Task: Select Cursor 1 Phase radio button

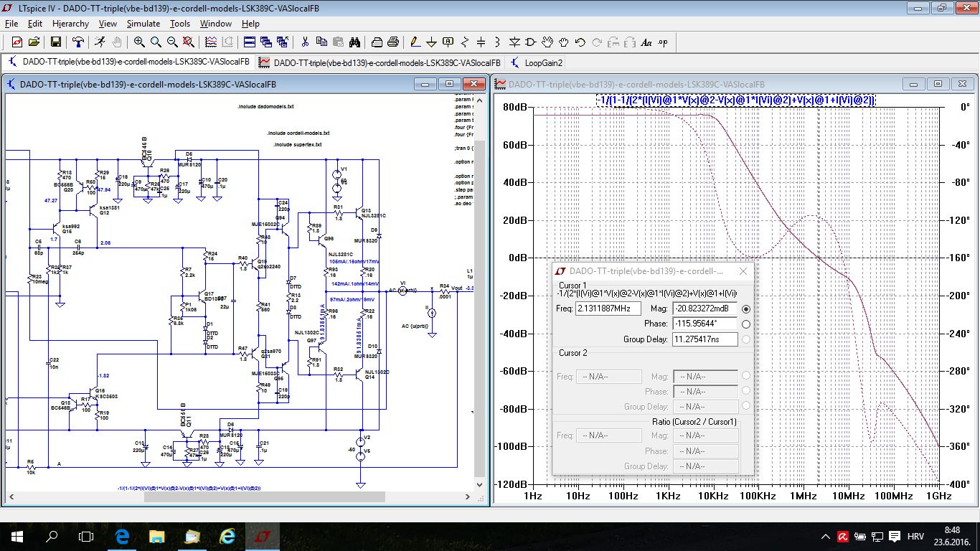Action: [x=746, y=324]
